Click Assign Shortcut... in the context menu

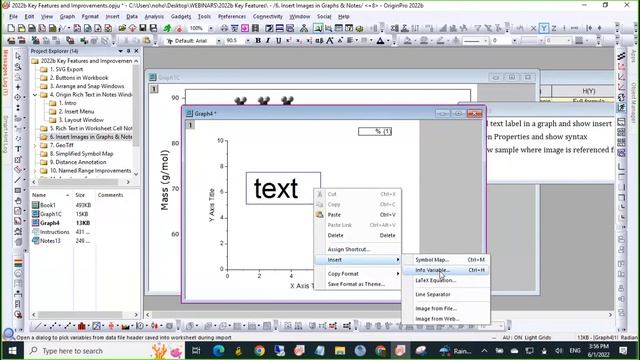point(358,249)
